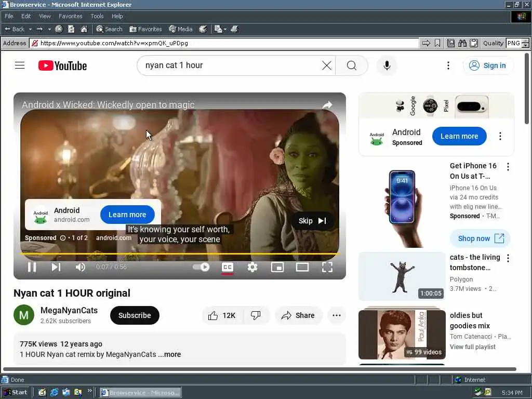Toggle the autoplay switch
Image resolution: width=532 pixels, height=399 pixels.
(201, 267)
